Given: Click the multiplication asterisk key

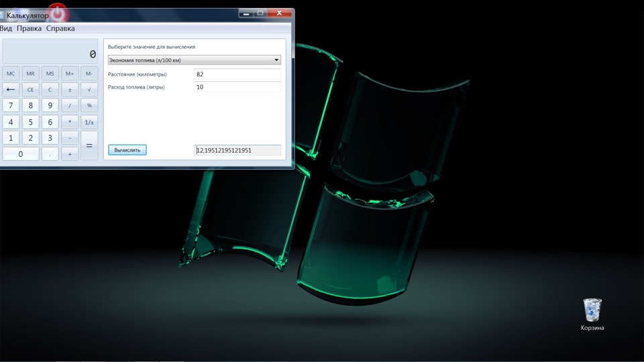Looking at the screenshot, I should point(70,122).
